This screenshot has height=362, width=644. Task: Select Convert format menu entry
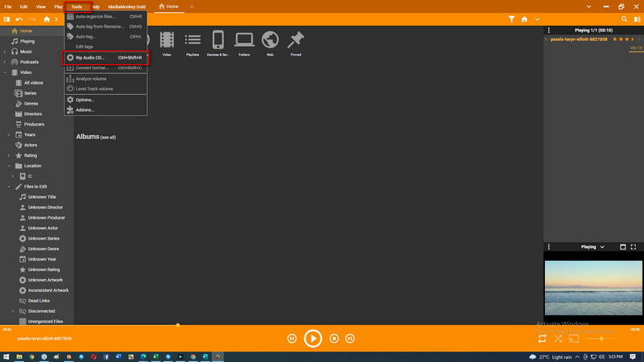[105, 68]
